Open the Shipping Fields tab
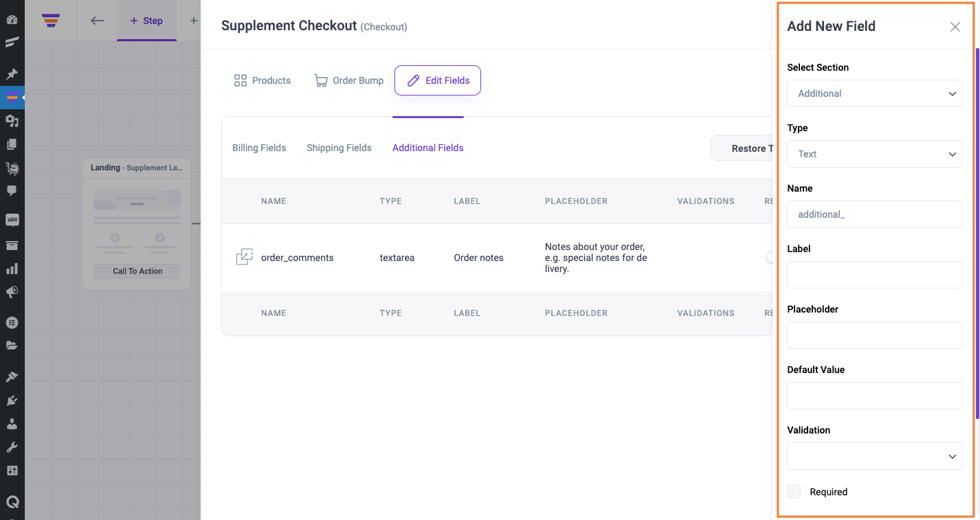Viewport: 980px width, 520px height. click(x=339, y=148)
